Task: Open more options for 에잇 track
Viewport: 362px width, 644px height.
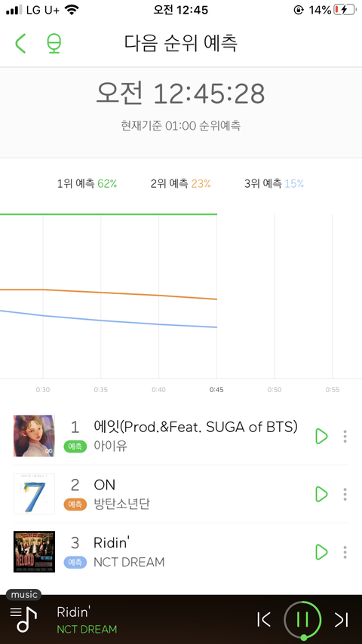Action: (345, 436)
